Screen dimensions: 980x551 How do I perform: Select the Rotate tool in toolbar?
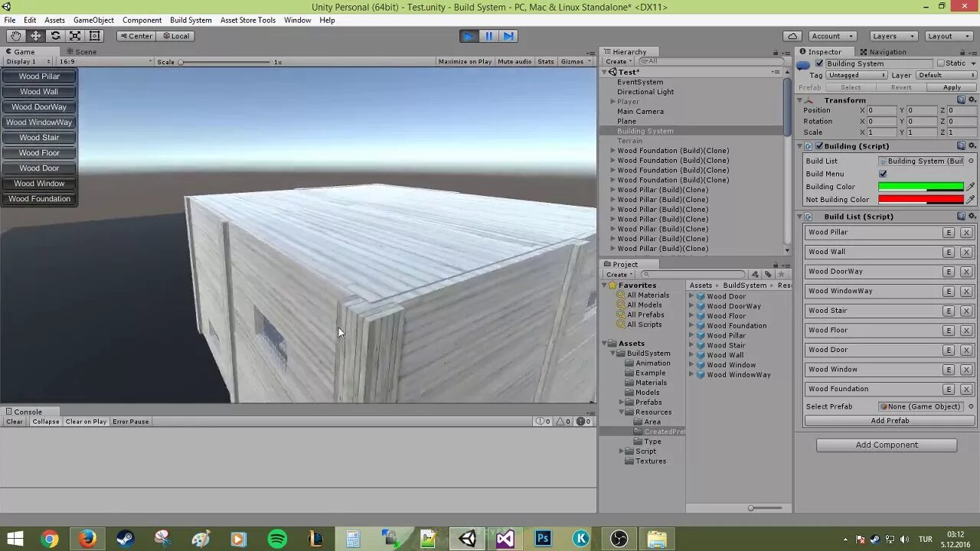tap(56, 36)
